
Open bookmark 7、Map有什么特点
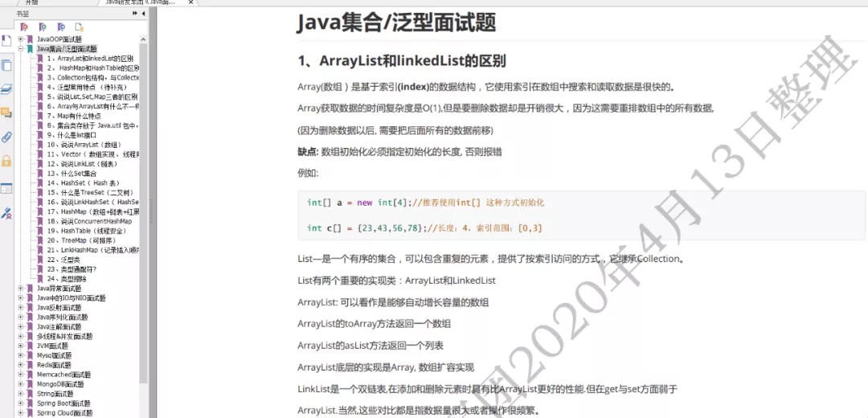(74, 116)
